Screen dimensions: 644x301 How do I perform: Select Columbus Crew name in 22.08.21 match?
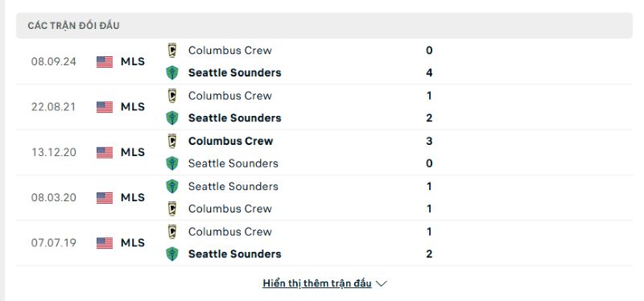point(230,96)
